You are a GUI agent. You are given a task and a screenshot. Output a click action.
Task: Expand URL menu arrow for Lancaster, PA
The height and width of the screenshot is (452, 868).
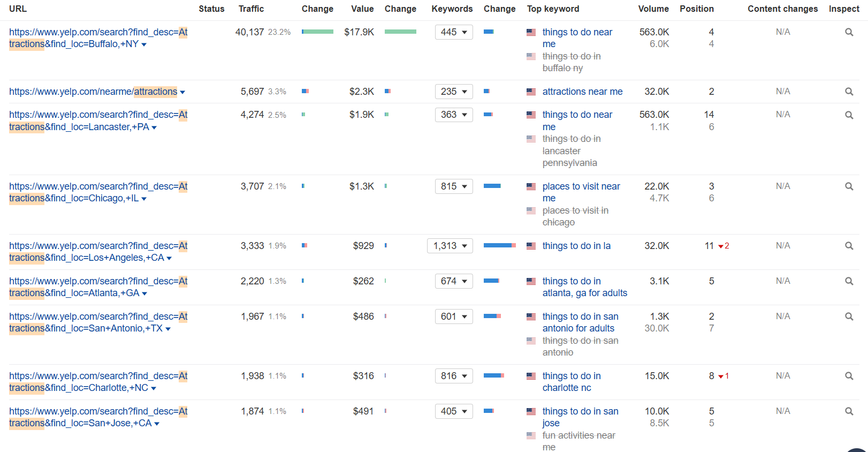tap(154, 127)
